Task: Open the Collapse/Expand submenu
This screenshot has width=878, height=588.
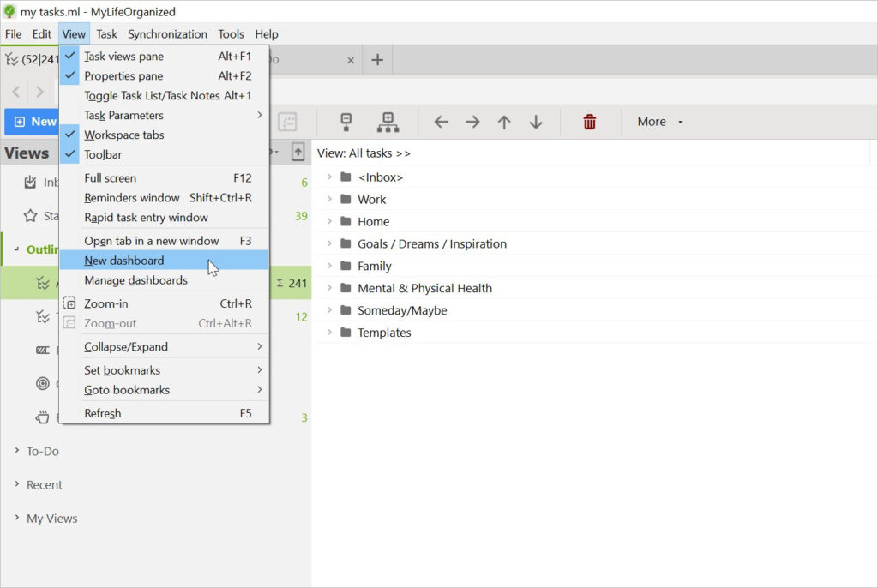Action: (126, 347)
